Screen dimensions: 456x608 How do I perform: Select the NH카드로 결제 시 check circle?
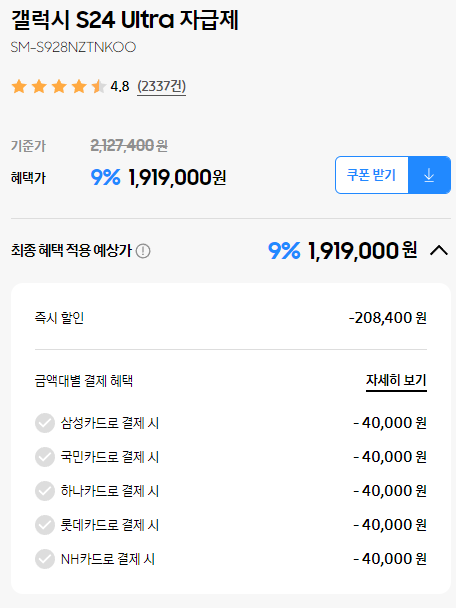point(45,559)
